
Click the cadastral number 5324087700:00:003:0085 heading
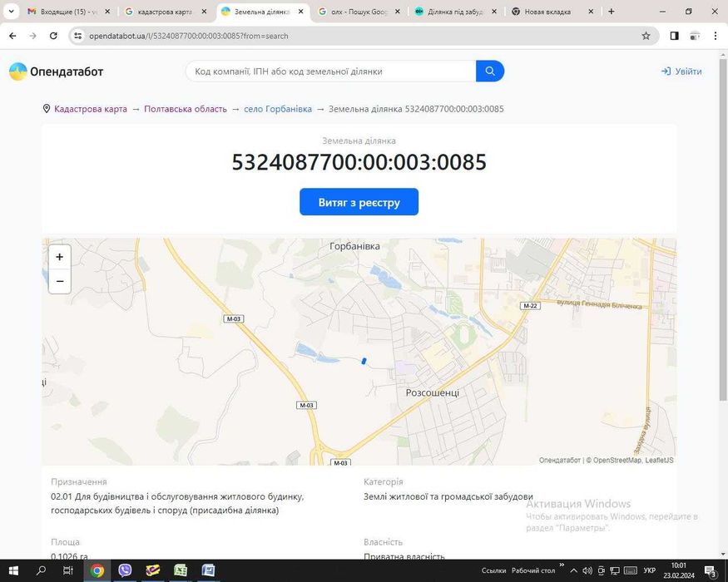click(359, 162)
